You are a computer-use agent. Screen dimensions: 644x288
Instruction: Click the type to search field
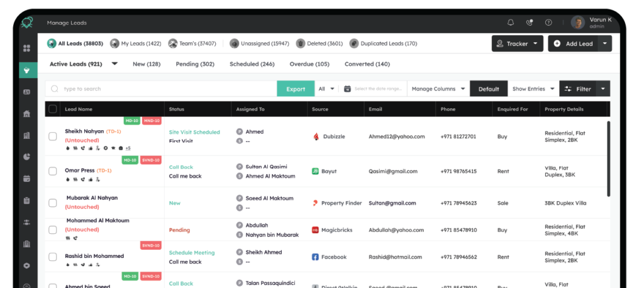164,89
